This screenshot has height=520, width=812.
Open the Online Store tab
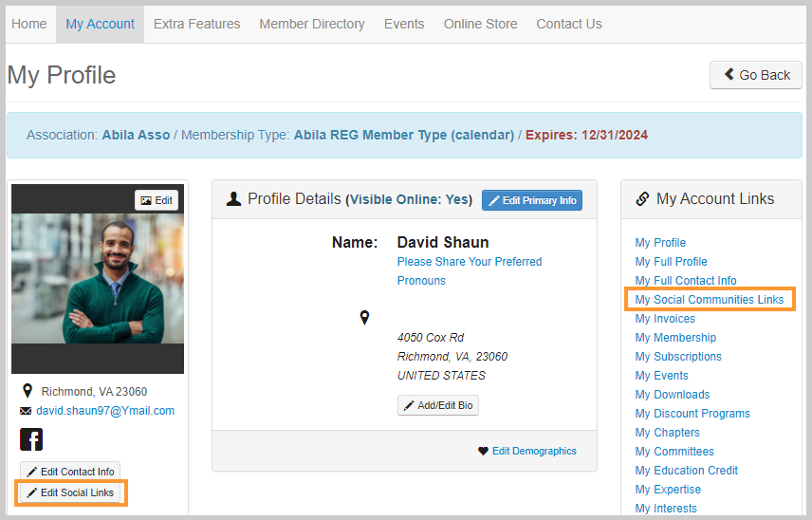(481, 25)
